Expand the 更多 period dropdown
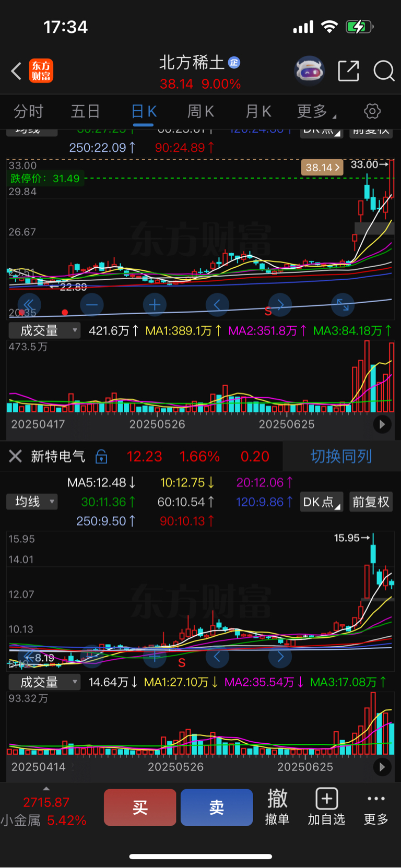Screen dimensions: 401x868 tap(316, 111)
